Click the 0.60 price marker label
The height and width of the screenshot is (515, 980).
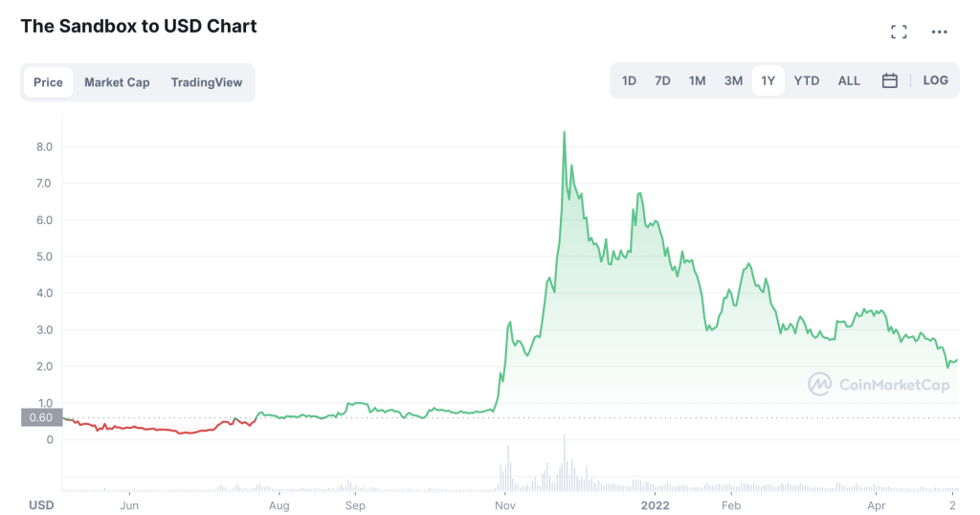tap(39, 417)
